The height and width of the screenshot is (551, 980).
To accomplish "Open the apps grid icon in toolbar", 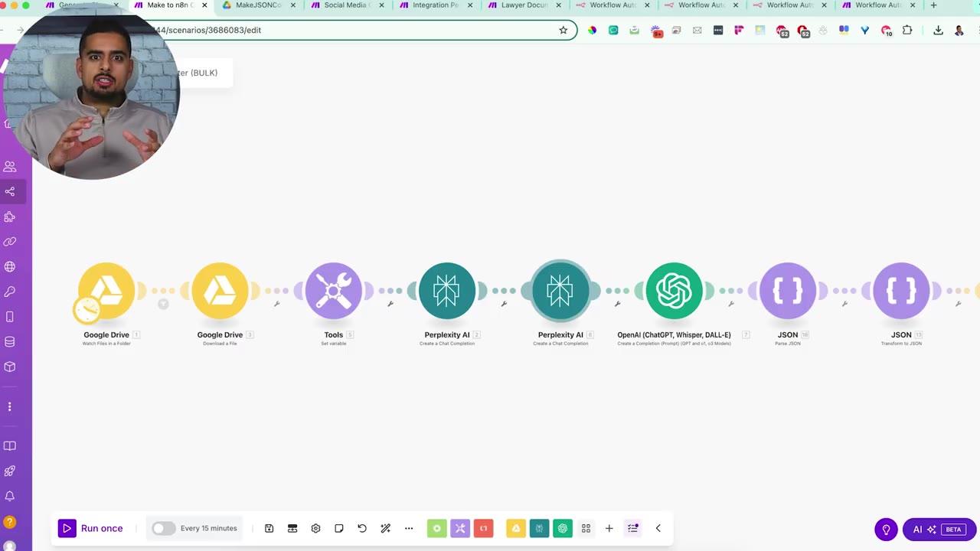I will (586, 528).
